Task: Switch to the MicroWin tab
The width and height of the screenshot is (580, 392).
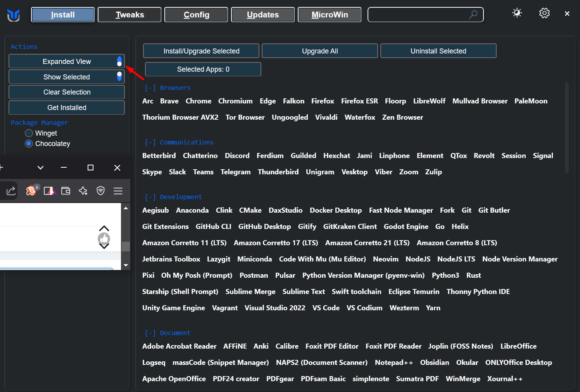Action: pyautogui.click(x=330, y=15)
